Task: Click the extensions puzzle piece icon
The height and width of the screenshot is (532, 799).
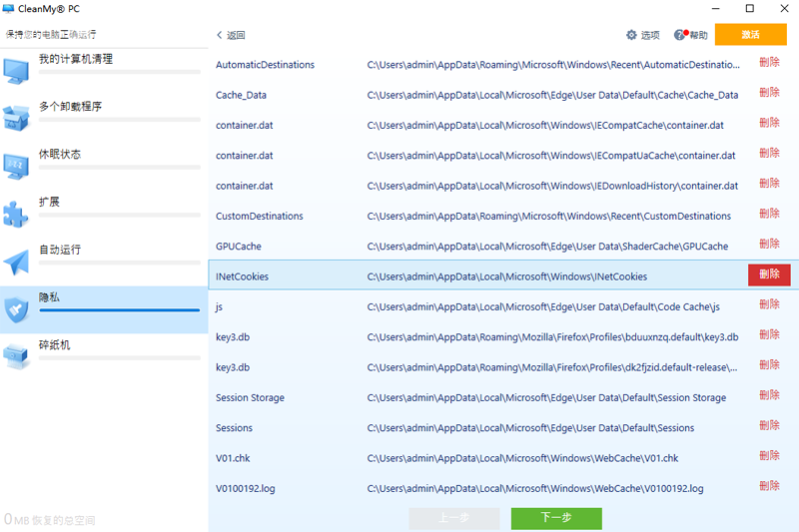Action: [x=17, y=213]
